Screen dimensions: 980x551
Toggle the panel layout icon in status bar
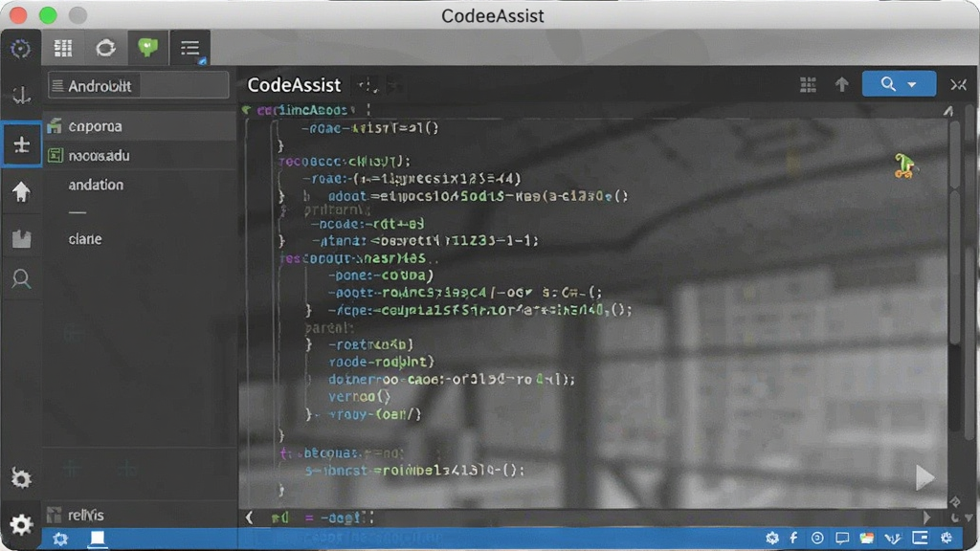pos(920,538)
